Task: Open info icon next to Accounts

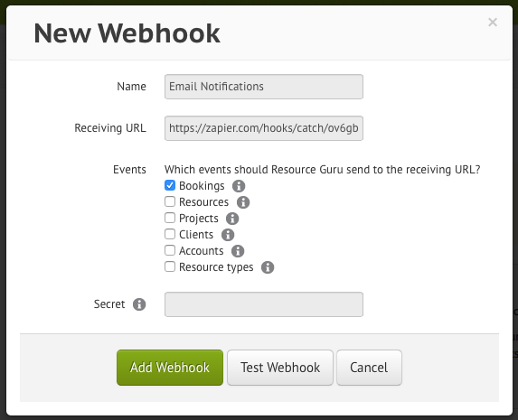Action: (x=238, y=251)
